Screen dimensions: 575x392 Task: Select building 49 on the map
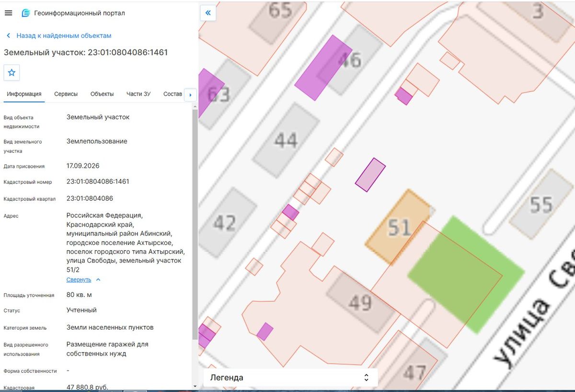(x=361, y=302)
